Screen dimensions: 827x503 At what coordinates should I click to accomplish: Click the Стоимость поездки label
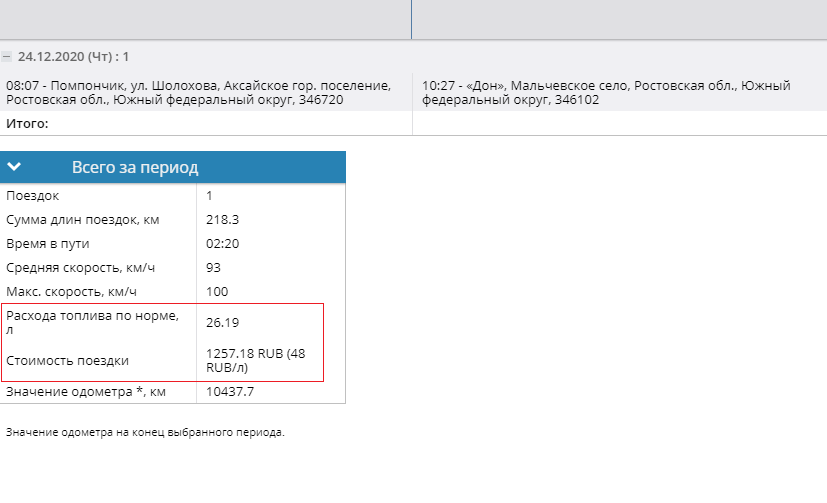[68, 361]
